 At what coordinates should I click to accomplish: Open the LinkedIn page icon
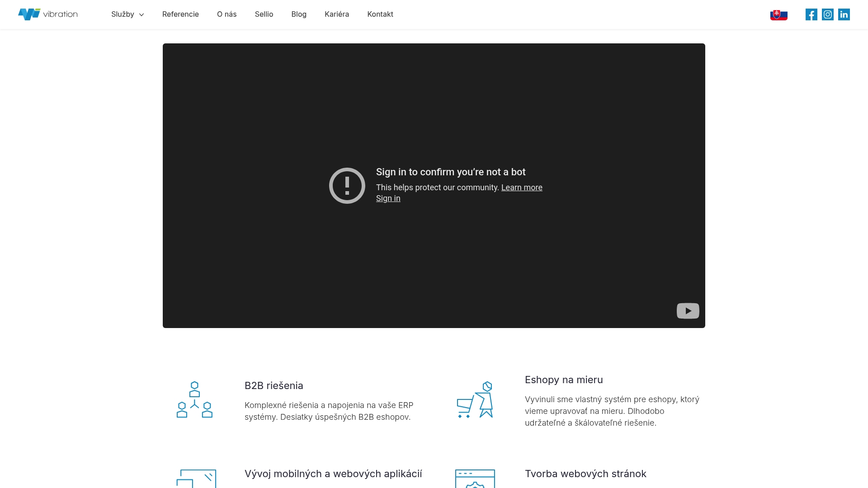(x=844, y=14)
